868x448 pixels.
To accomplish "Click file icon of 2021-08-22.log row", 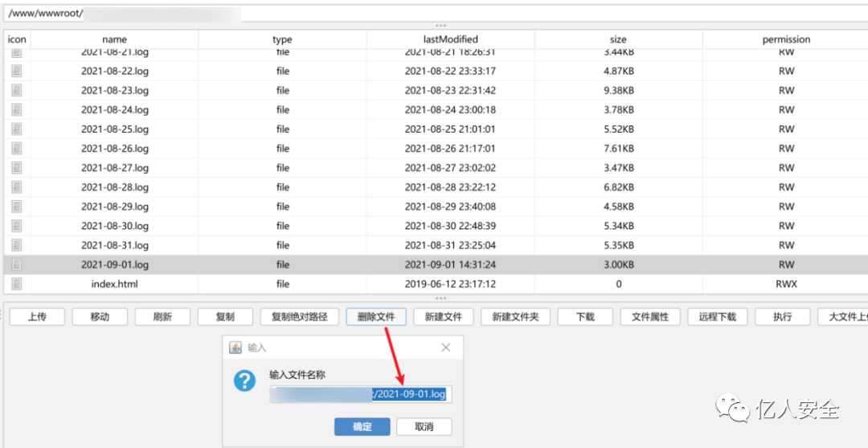I will (17, 71).
